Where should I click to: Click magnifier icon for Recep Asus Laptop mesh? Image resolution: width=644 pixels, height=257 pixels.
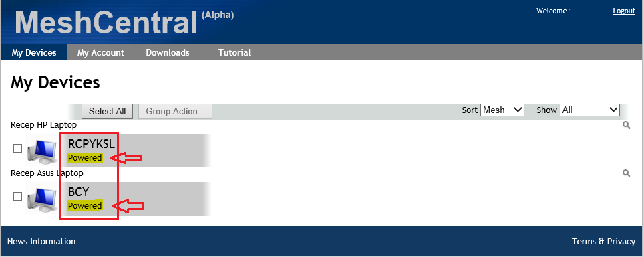pyautogui.click(x=627, y=173)
